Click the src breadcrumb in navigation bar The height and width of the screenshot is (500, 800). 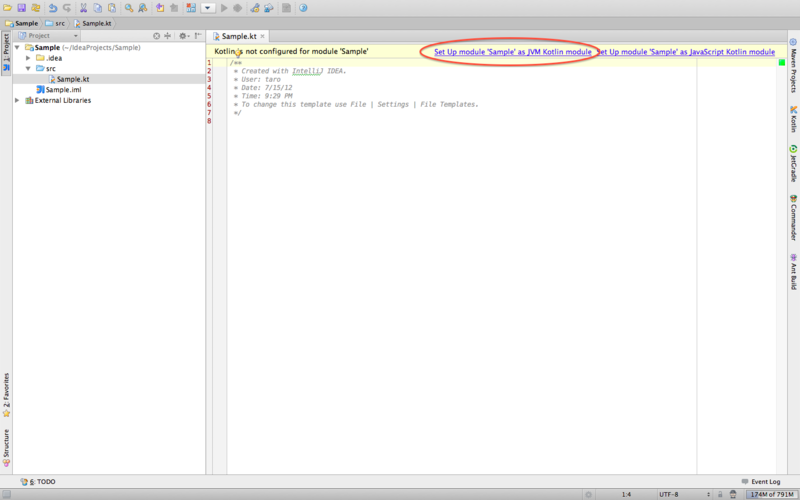click(x=55, y=23)
